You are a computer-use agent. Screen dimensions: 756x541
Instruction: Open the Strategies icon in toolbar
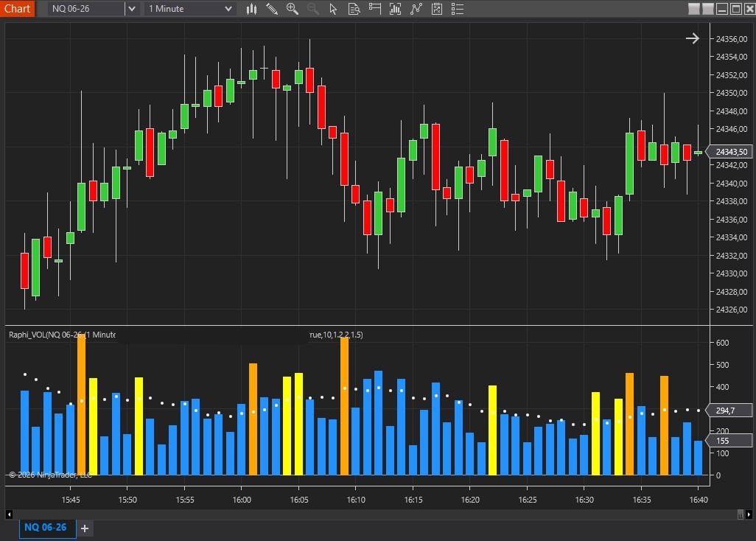(437, 9)
